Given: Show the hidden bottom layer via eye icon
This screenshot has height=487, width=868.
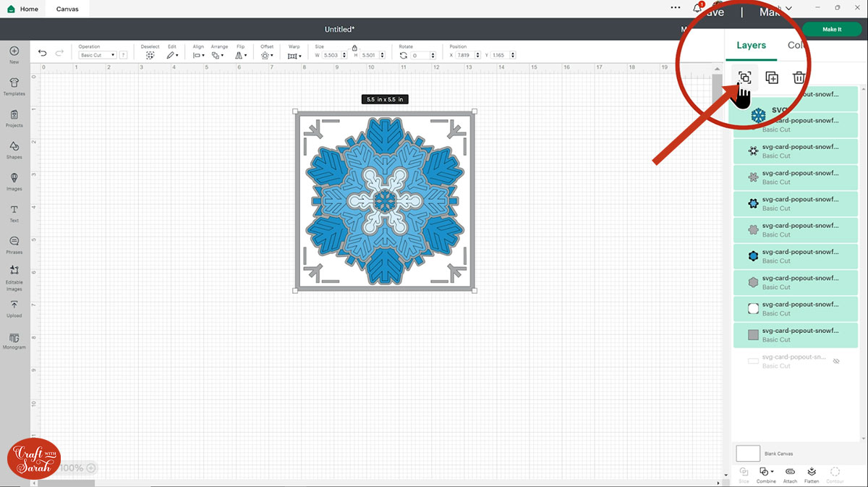Looking at the screenshot, I should 835,360.
